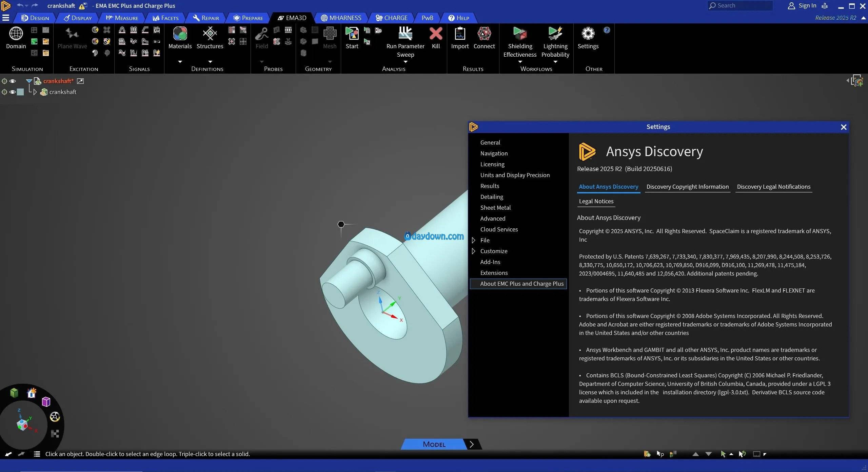Click the Connect results icon

[484, 33]
